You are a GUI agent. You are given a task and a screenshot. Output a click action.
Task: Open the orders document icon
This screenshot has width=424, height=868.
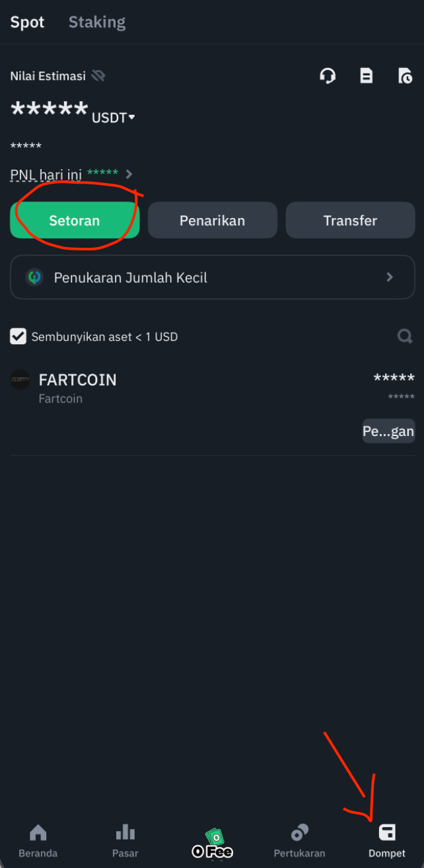[366, 76]
